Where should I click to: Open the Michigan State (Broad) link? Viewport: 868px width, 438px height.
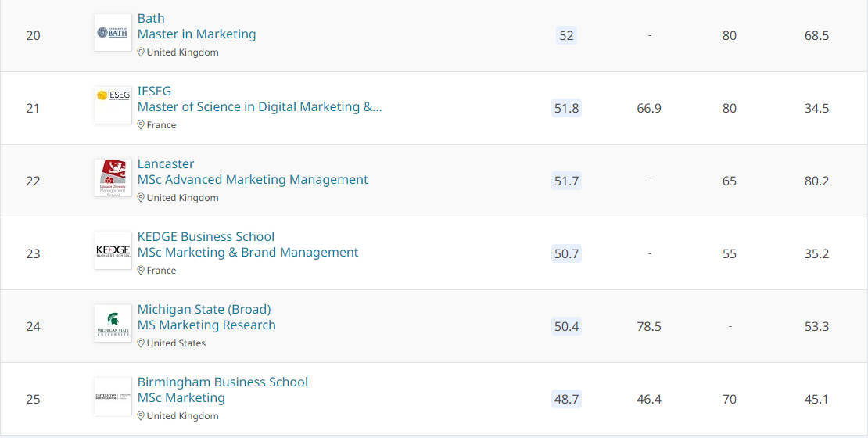204,309
